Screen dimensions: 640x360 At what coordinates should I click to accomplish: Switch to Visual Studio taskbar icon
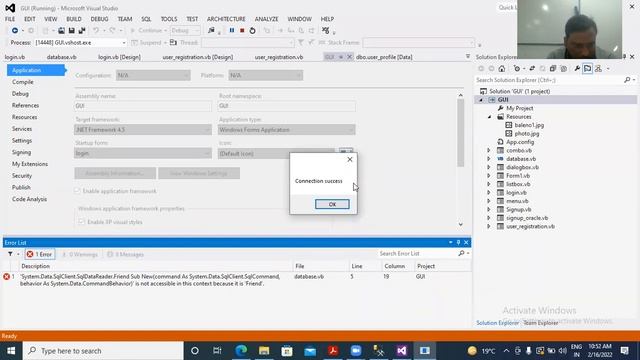coord(402,351)
